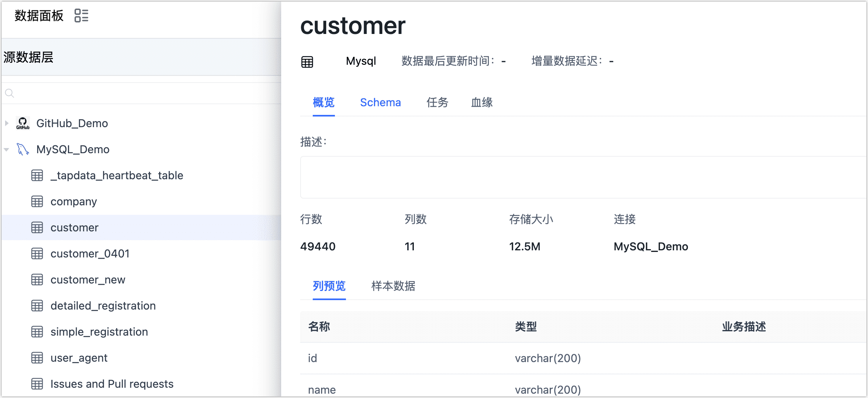Switch to the Schema tab
Viewport: 868px width, 398px height.
point(380,102)
